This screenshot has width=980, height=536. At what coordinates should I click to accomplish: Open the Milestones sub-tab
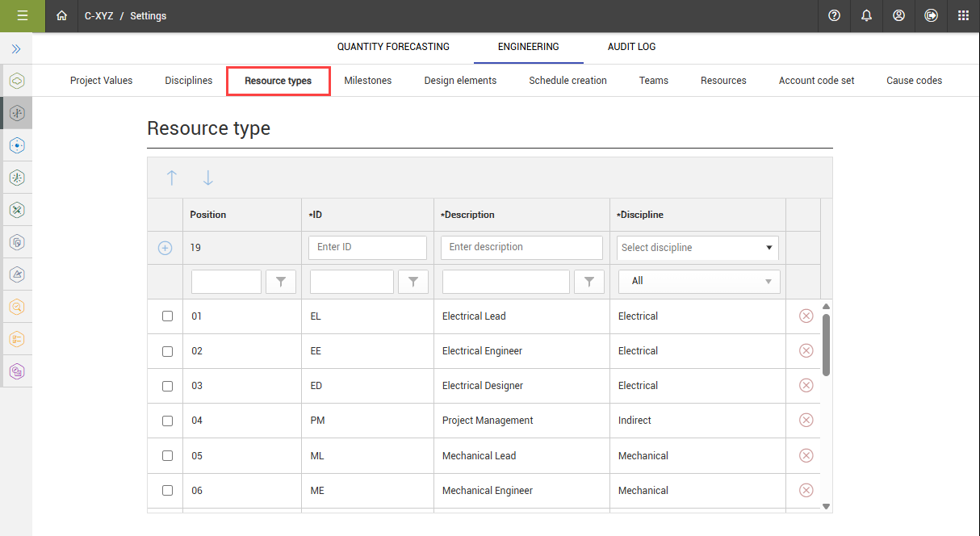pyautogui.click(x=367, y=81)
